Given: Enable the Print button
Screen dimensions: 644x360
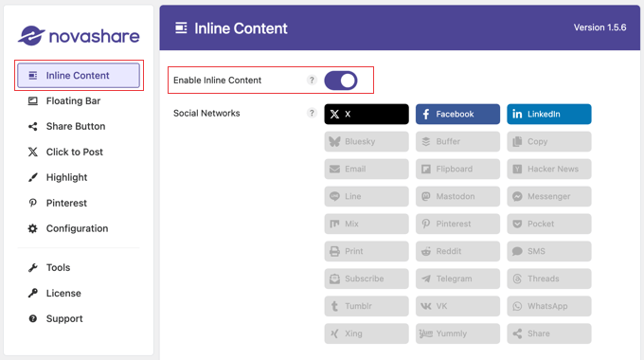Looking at the screenshot, I should pyautogui.click(x=367, y=251).
